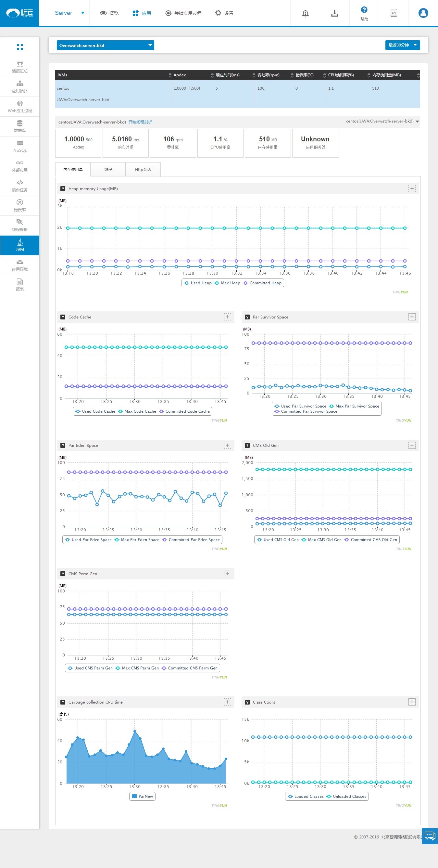The image size is (438, 868).
Task: Switch to the 线程 tab
Action: 108,170
